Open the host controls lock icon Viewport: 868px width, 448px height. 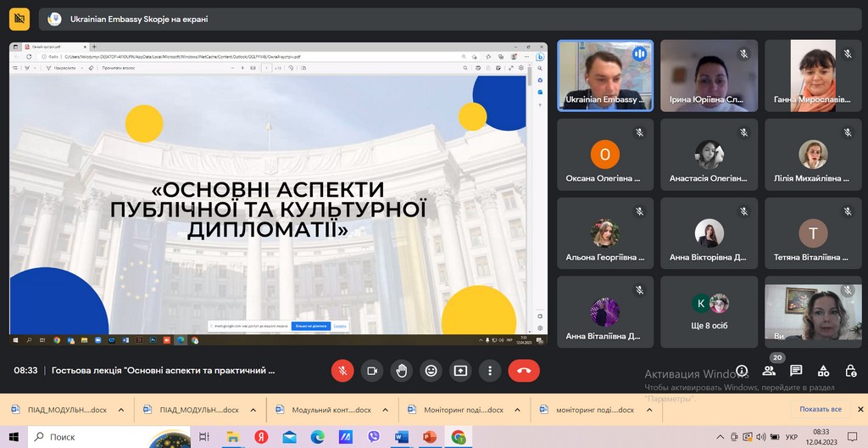pyautogui.click(x=850, y=371)
